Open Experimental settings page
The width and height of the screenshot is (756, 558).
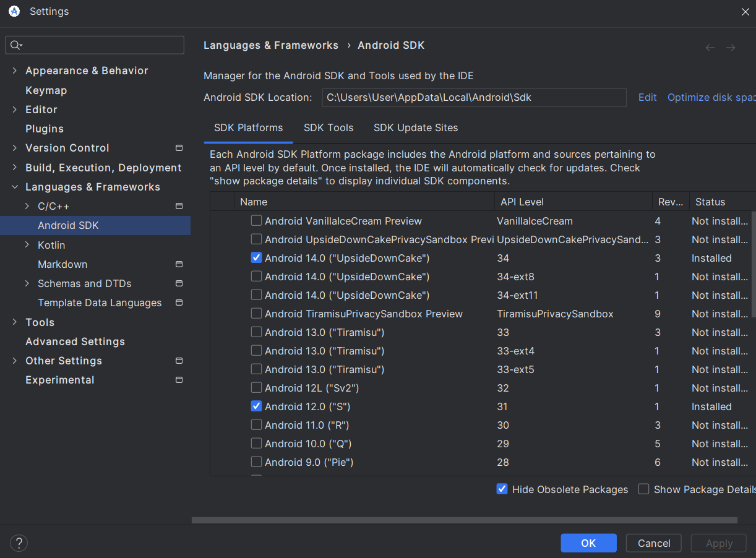point(60,380)
